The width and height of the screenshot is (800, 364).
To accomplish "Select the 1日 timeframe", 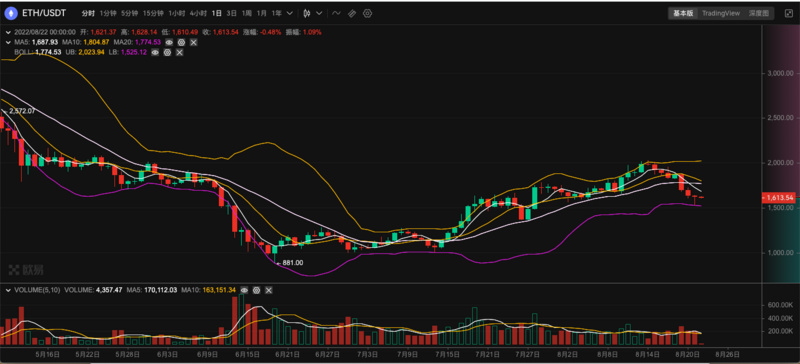I will (217, 13).
